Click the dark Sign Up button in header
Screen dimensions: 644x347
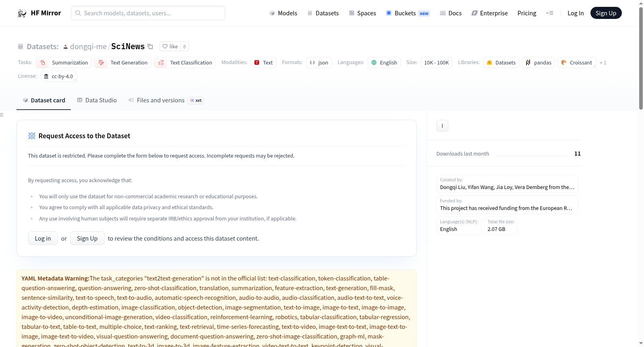click(x=606, y=13)
